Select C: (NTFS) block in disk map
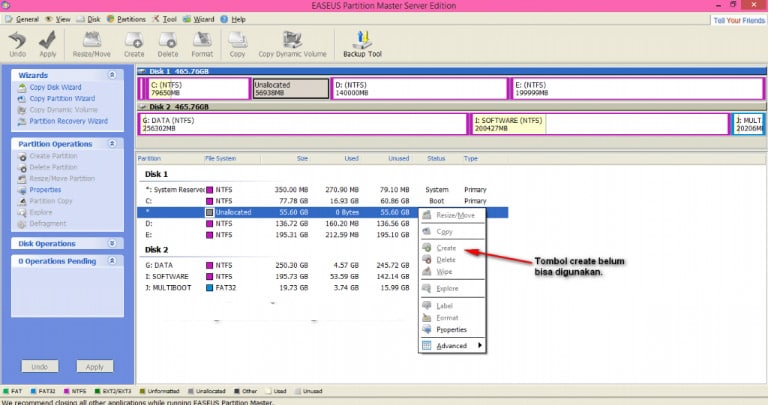 click(x=199, y=89)
